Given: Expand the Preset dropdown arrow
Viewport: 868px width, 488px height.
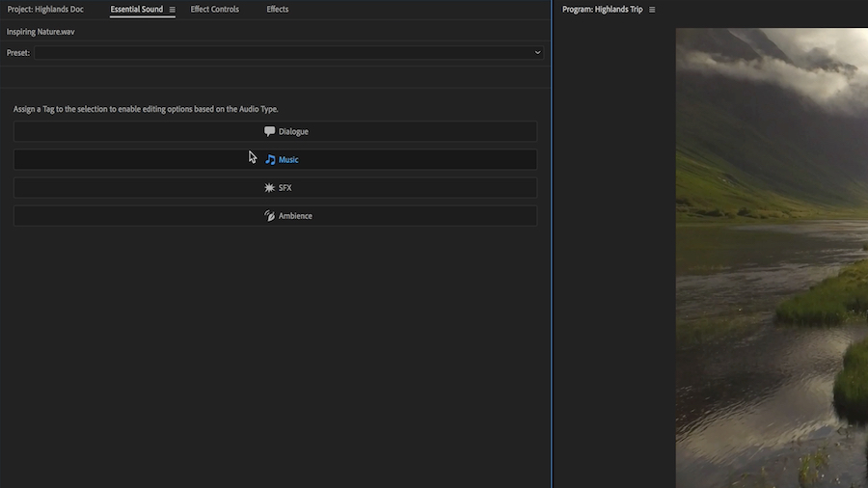Looking at the screenshot, I should (537, 53).
